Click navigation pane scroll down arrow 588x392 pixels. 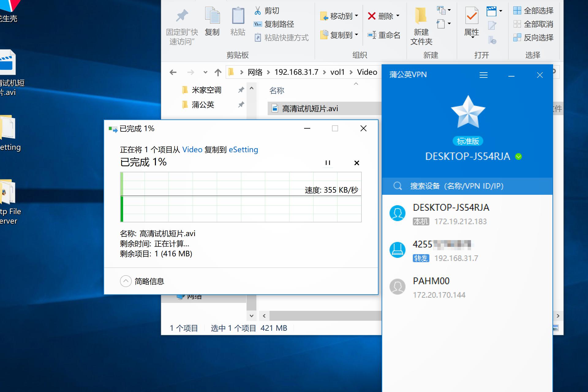[x=251, y=316]
